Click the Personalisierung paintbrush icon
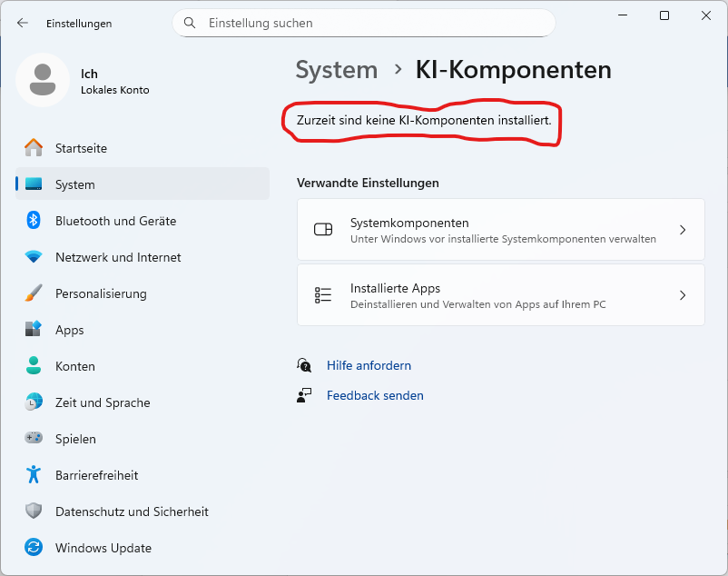 click(x=34, y=293)
